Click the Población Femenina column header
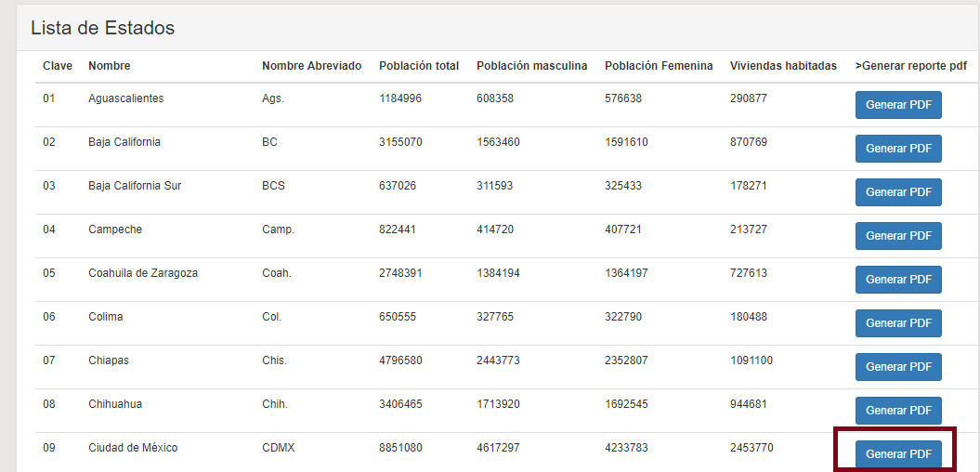Viewport: 980px width, 472px height. click(659, 66)
